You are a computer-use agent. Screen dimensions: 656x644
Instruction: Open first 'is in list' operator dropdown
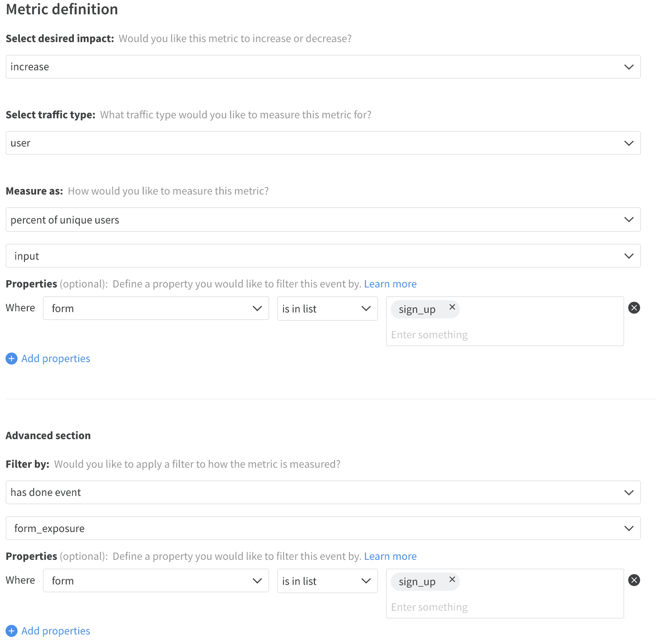[327, 309]
